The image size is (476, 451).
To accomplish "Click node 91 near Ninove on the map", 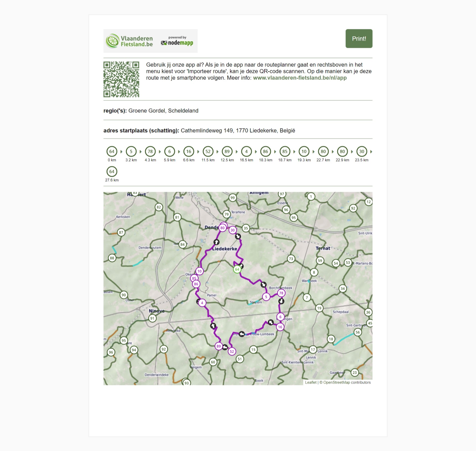I will 152,318.
